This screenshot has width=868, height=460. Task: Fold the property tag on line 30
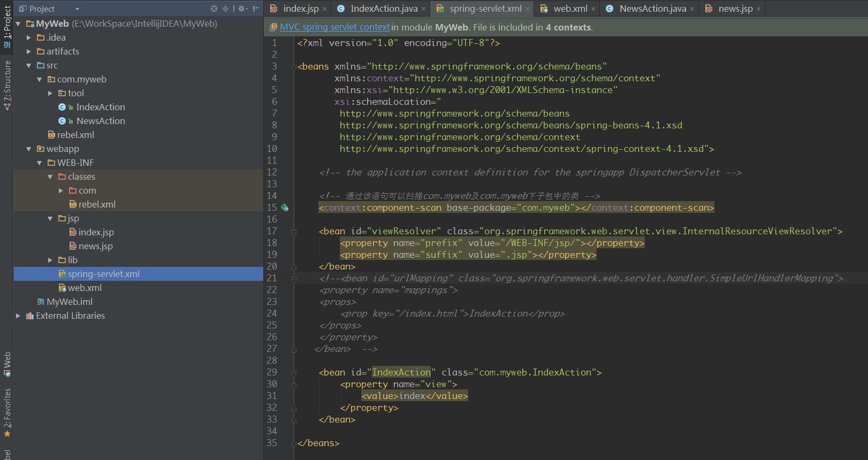click(294, 385)
